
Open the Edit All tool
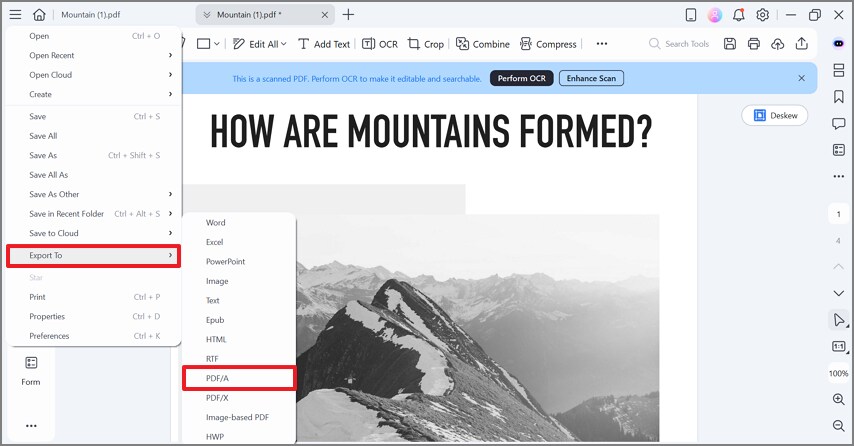point(259,44)
